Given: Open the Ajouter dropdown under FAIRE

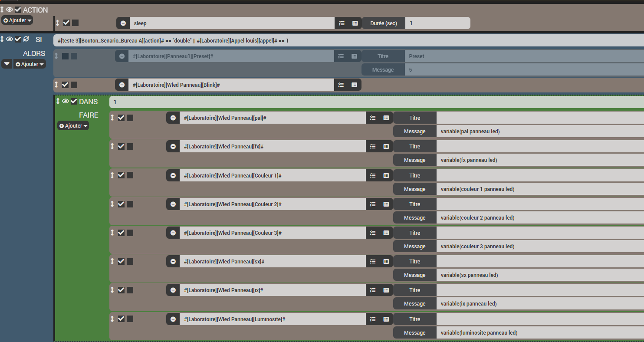Looking at the screenshot, I should 73,126.
